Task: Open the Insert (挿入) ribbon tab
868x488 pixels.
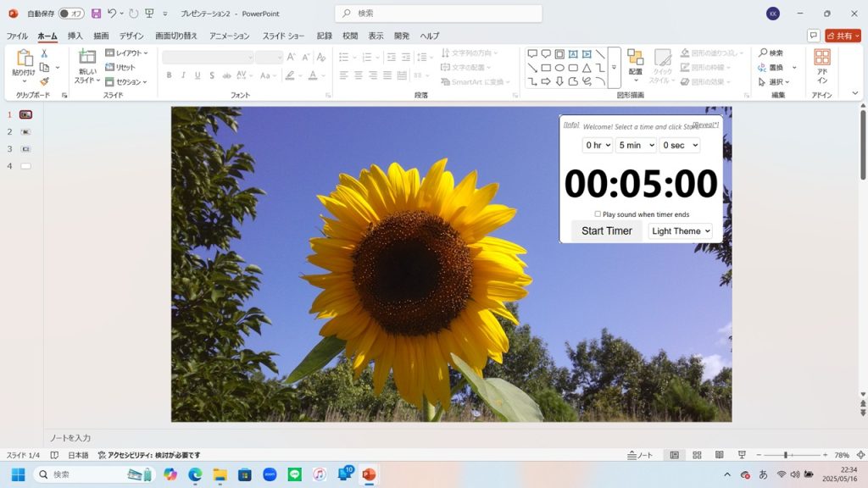Action: coord(75,36)
